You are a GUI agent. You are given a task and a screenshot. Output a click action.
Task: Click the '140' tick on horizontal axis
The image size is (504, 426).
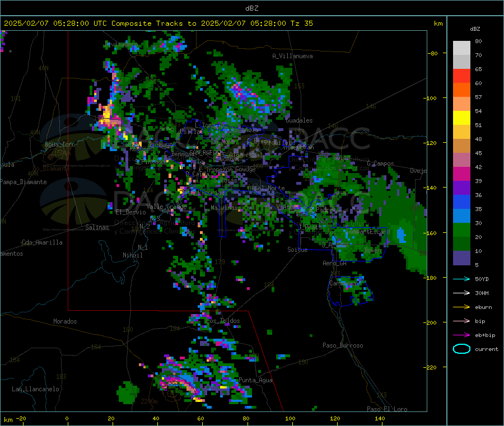pos(380,418)
